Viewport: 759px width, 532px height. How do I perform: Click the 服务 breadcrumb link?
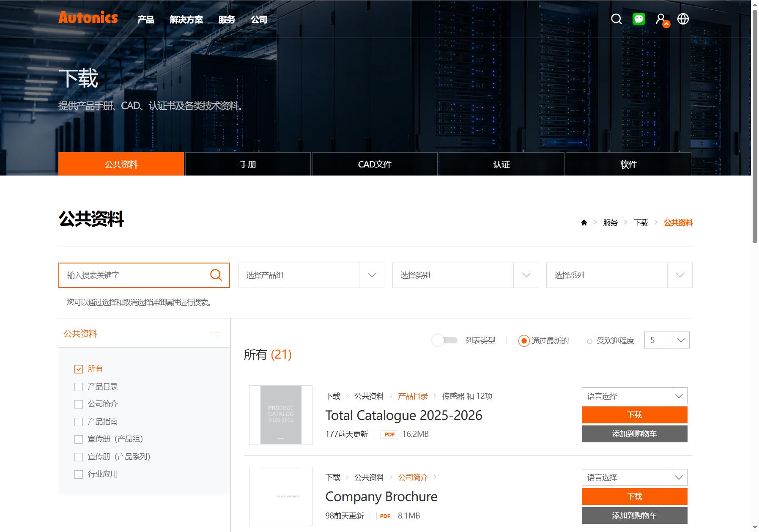coord(610,223)
